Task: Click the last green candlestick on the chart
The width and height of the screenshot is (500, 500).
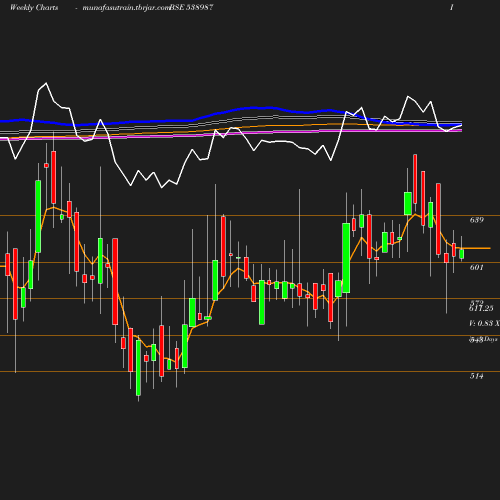Action: pos(462,254)
